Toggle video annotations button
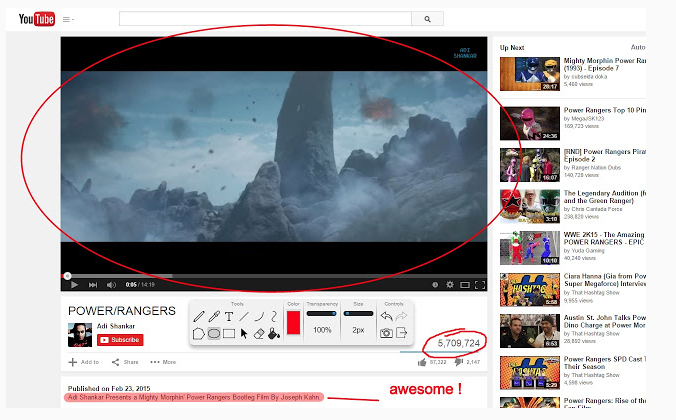 click(435, 285)
